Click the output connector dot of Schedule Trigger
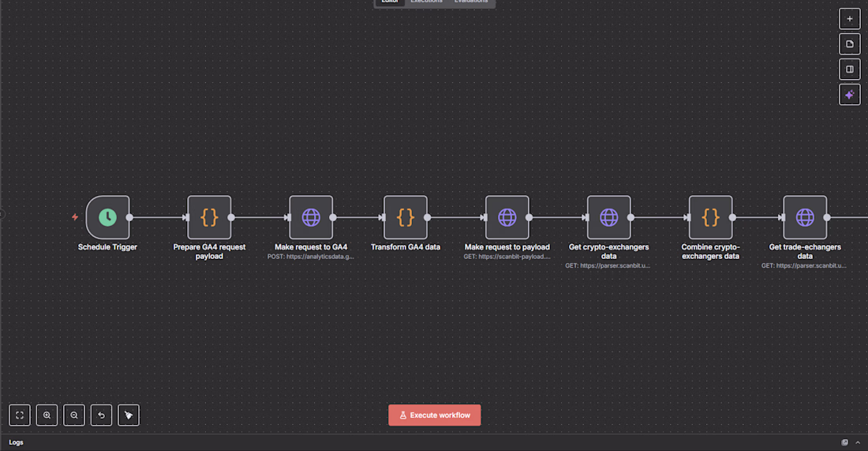Image resolution: width=868 pixels, height=451 pixels. click(129, 217)
